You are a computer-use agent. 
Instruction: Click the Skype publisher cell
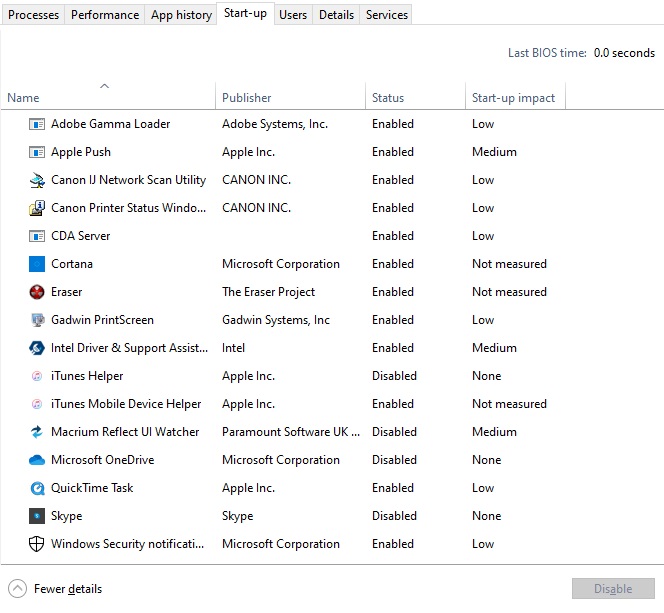pyautogui.click(x=238, y=516)
